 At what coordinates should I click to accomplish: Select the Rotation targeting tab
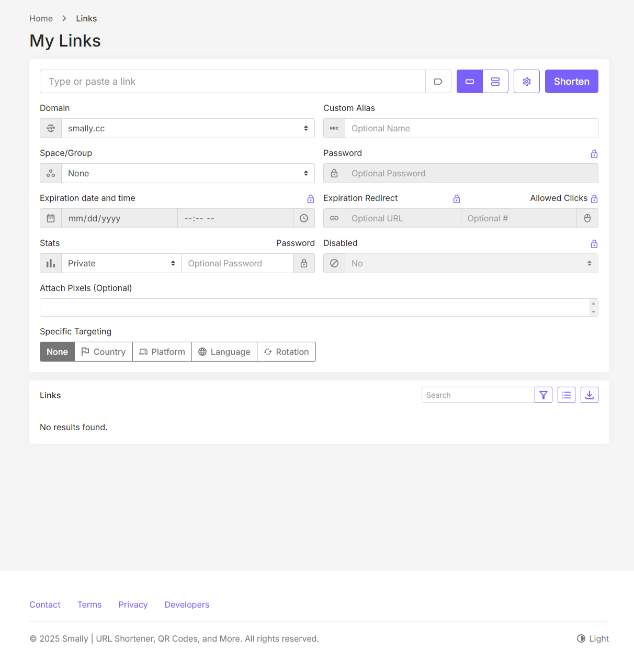(286, 352)
